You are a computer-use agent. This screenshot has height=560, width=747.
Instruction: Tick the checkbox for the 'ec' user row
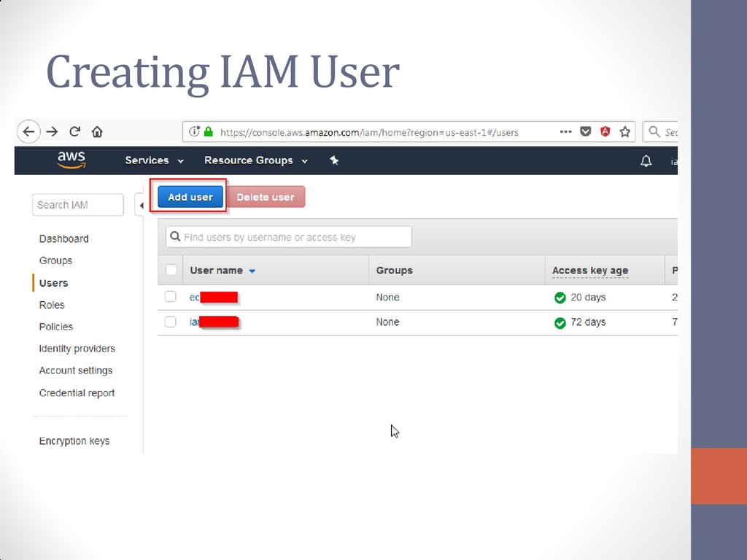171,297
